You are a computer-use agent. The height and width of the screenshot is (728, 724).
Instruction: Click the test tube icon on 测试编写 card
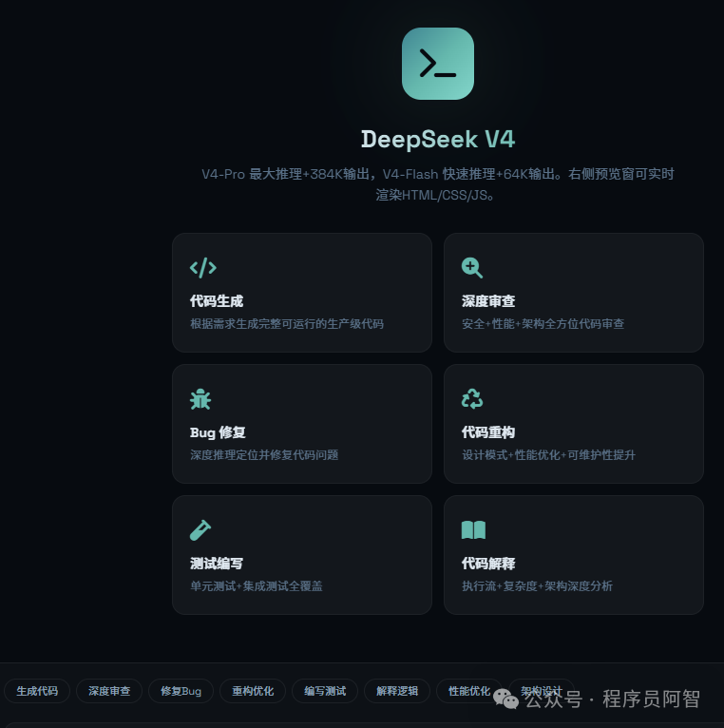pos(200,530)
